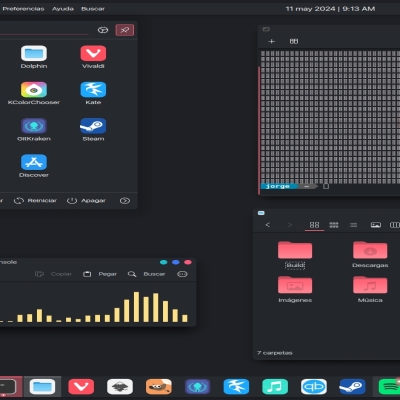Screen dimensions: 400x400
Task: Add a new tab in terminal window
Action: (x=272, y=41)
